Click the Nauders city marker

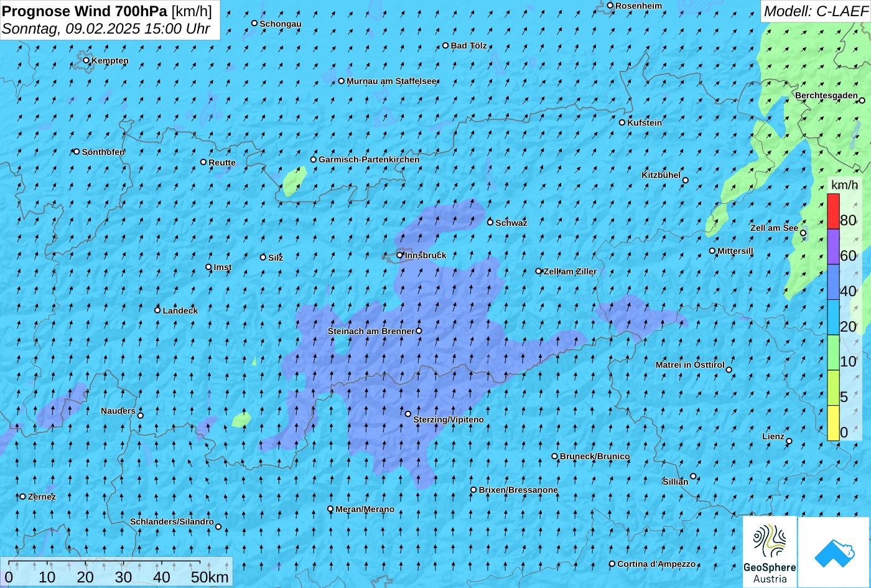tap(141, 416)
